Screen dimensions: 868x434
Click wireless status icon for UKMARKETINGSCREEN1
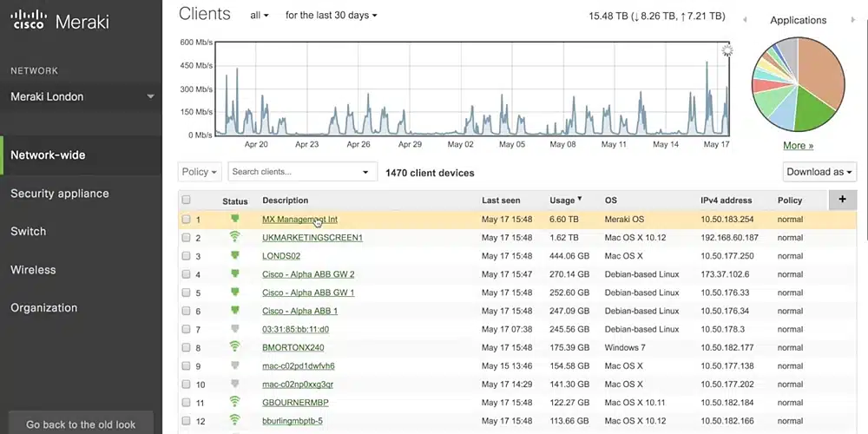[x=235, y=237]
